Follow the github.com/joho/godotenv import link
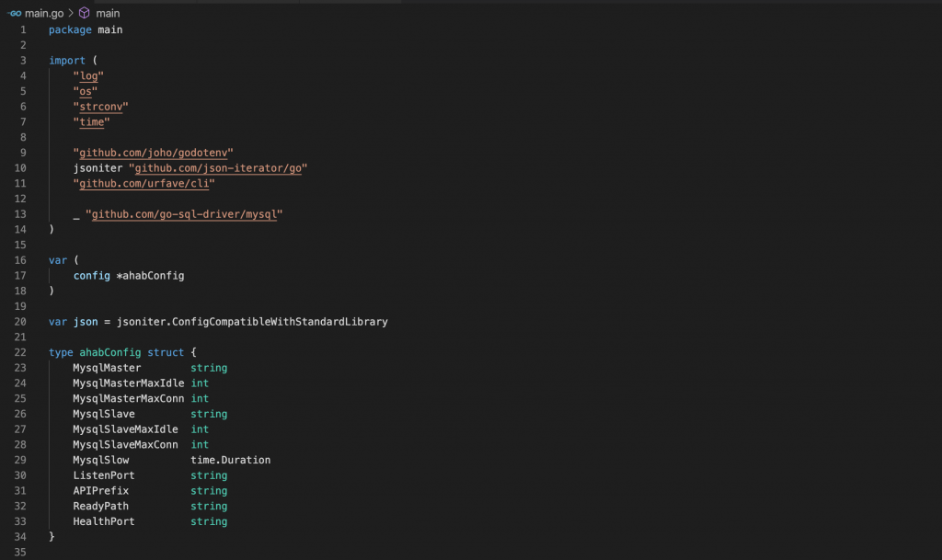 point(154,153)
